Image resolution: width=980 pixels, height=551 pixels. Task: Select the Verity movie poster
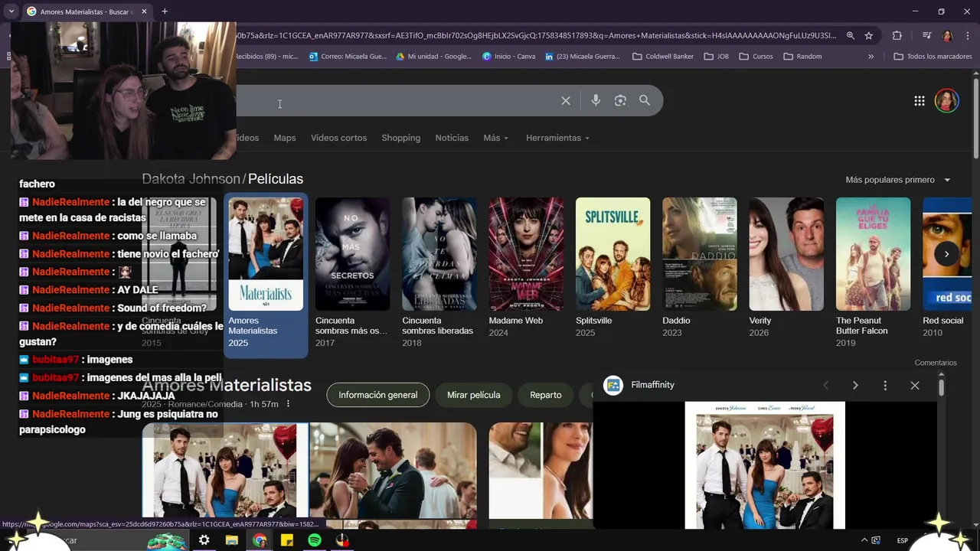coord(786,254)
